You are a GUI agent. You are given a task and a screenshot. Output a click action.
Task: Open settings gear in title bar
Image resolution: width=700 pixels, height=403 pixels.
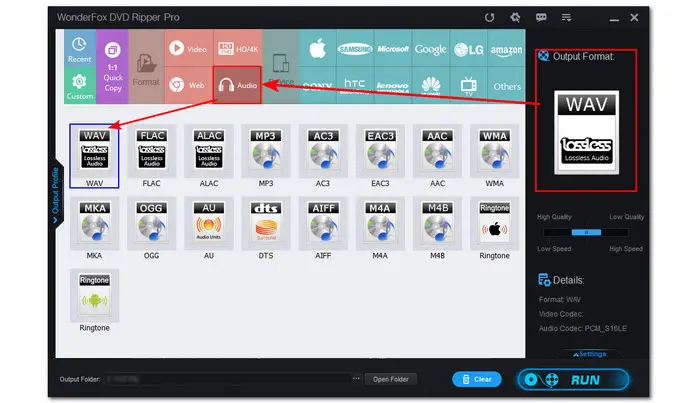(x=515, y=17)
